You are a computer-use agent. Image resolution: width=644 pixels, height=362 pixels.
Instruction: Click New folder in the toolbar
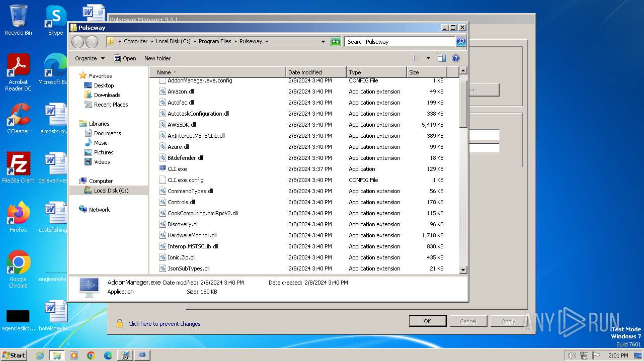tap(157, 58)
